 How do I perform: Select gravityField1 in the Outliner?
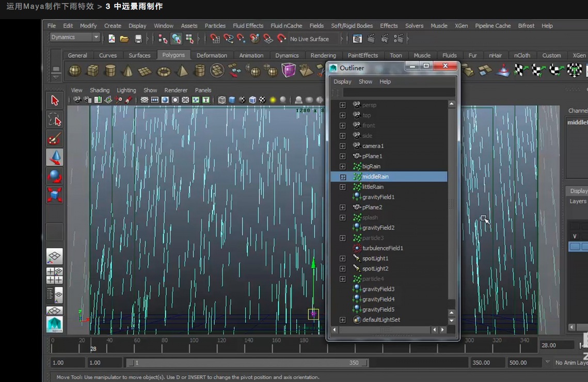378,197
